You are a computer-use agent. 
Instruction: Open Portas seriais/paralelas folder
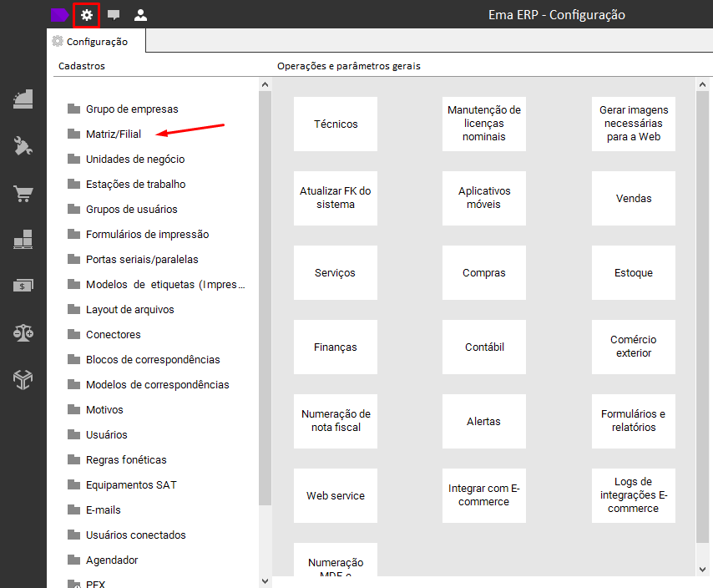coord(133,259)
